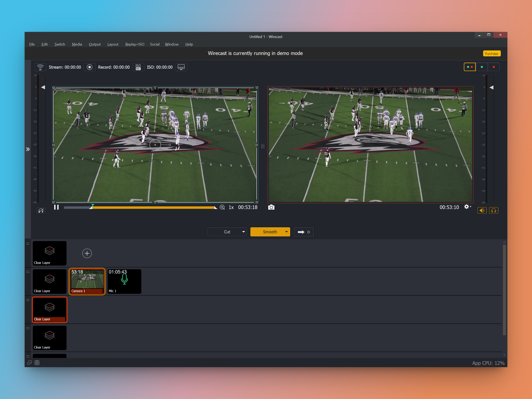Click the green playhead marker
Viewport: 532px width, 399px height.
93,206
